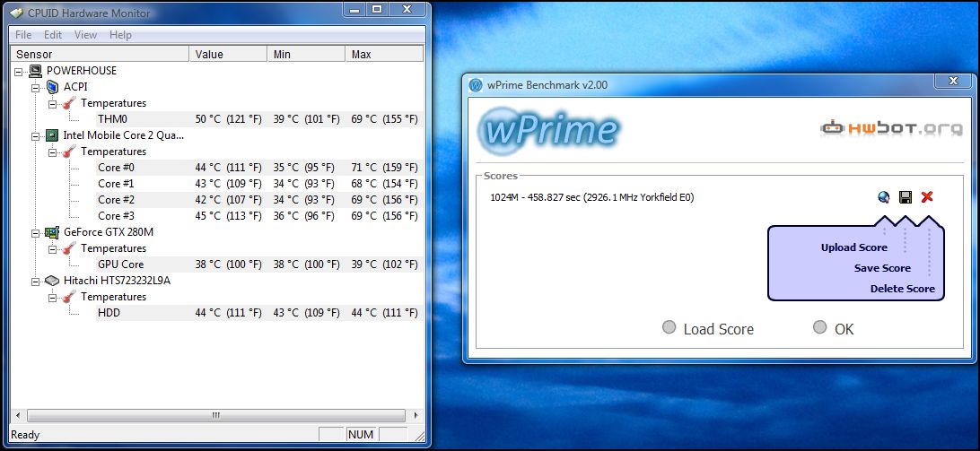
Task: Click the globe upload score icon in wPrime
Action: pyautogui.click(x=883, y=197)
